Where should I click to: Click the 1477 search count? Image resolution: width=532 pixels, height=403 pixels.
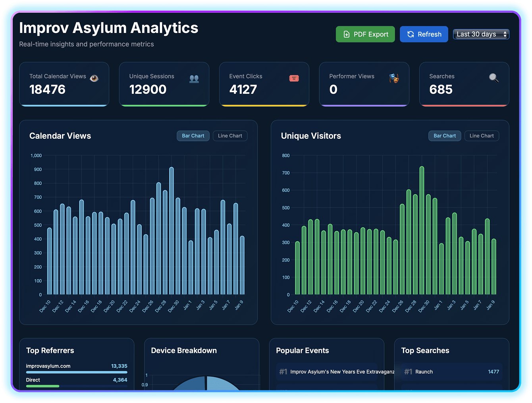tap(493, 372)
